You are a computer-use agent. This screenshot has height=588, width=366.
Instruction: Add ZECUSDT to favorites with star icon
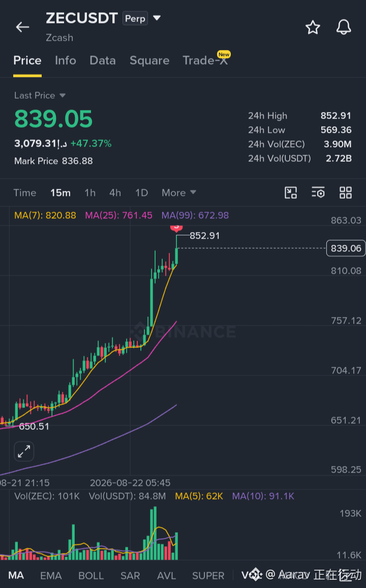click(313, 27)
